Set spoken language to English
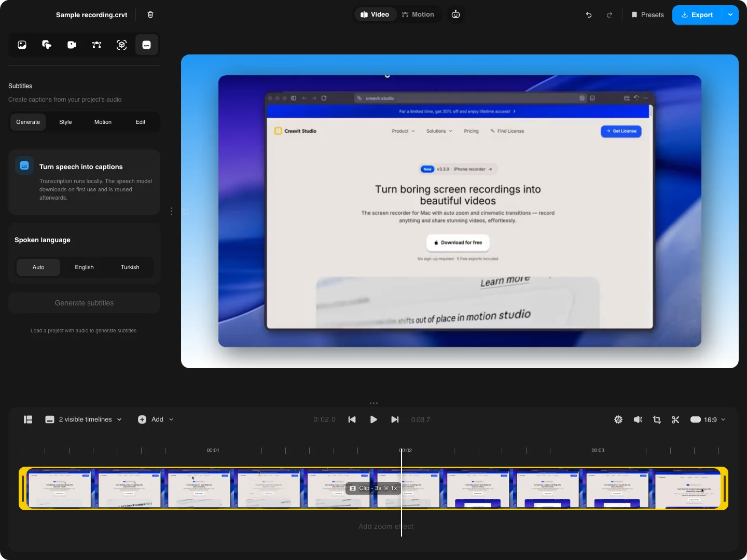Image resolution: width=747 pixels, height=560 pixels. point(84,268)
